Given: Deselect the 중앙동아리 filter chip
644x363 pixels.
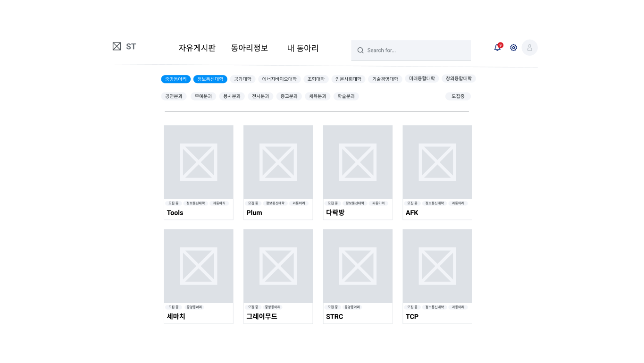Looking at the screenshot, I should pyautogui.click(x=176, y=79).
